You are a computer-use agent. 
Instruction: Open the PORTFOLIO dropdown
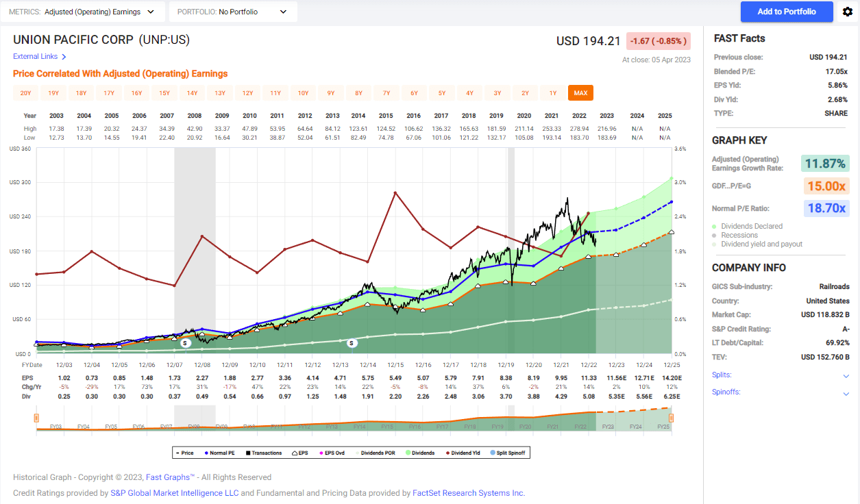[x=234, y=12]
